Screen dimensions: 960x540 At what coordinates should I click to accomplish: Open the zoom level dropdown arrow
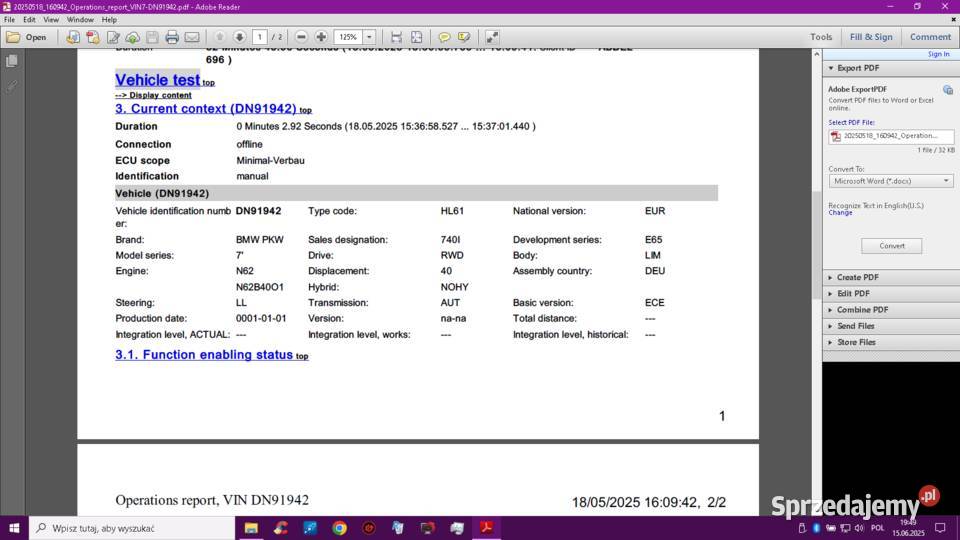click(369, 37)
